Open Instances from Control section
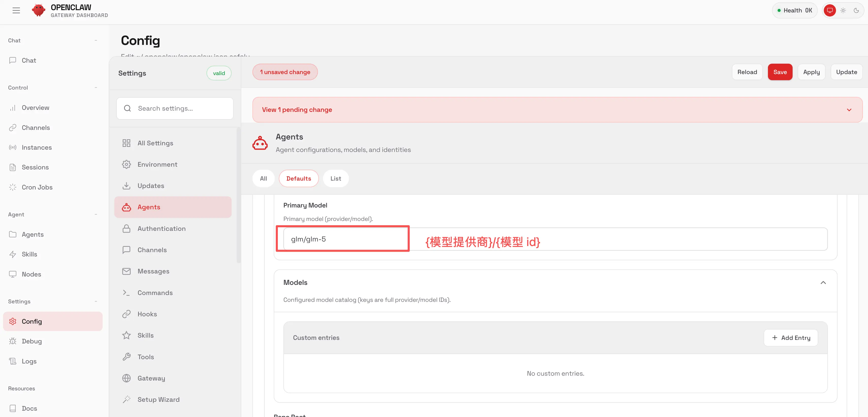This screenshot has width=868, height=417. click(x=36, y=147)
